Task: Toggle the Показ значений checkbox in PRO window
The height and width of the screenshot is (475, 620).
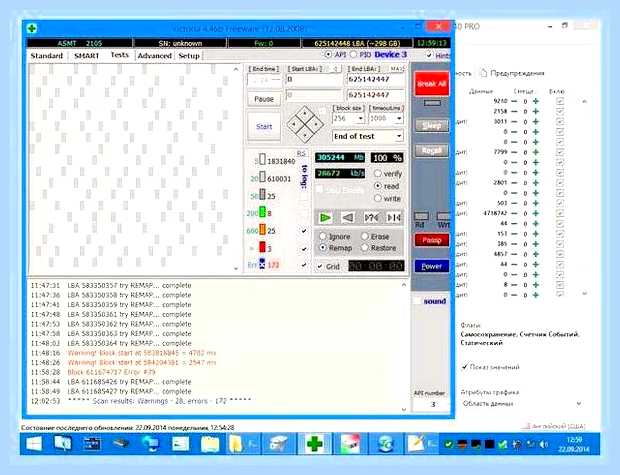Action: [x=465, y=367]
